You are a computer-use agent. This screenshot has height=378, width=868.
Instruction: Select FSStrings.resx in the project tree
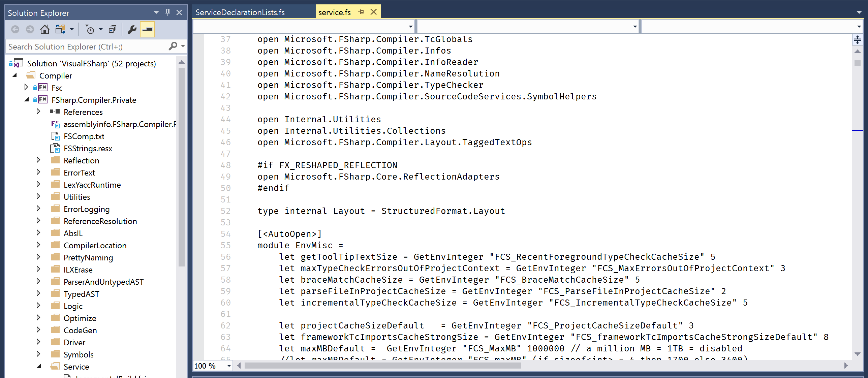[88, 148]
